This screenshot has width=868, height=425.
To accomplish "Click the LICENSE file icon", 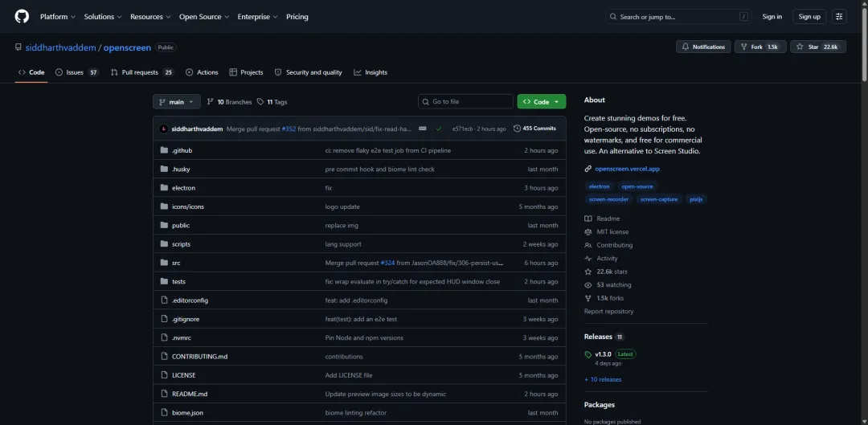I will tap(164, 375).
